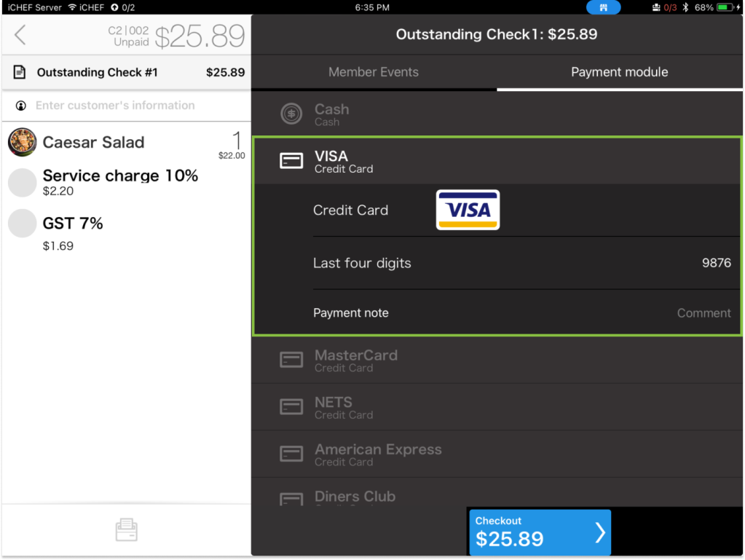Viewport: 745px width, 560px height.
Task: Tap the Cash coin icon
Action: coord(291,114)
